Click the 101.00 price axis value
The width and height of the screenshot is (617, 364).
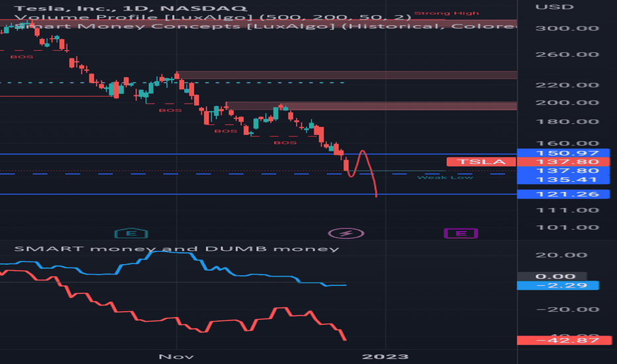[x=567, y=228]
